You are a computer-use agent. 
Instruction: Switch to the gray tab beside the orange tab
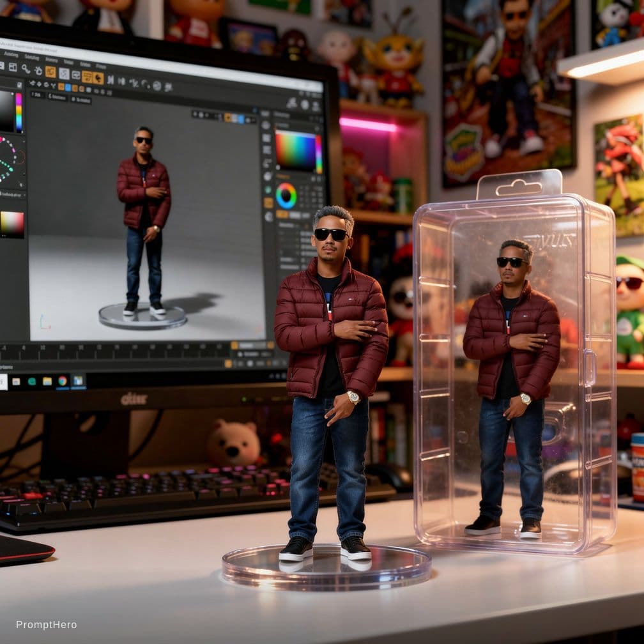296,215
